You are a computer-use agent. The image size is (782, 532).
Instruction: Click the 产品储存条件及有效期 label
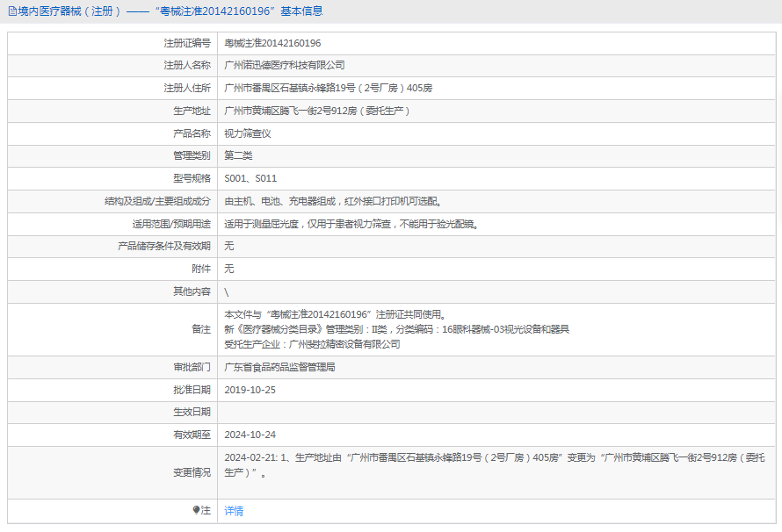(164, 246)
